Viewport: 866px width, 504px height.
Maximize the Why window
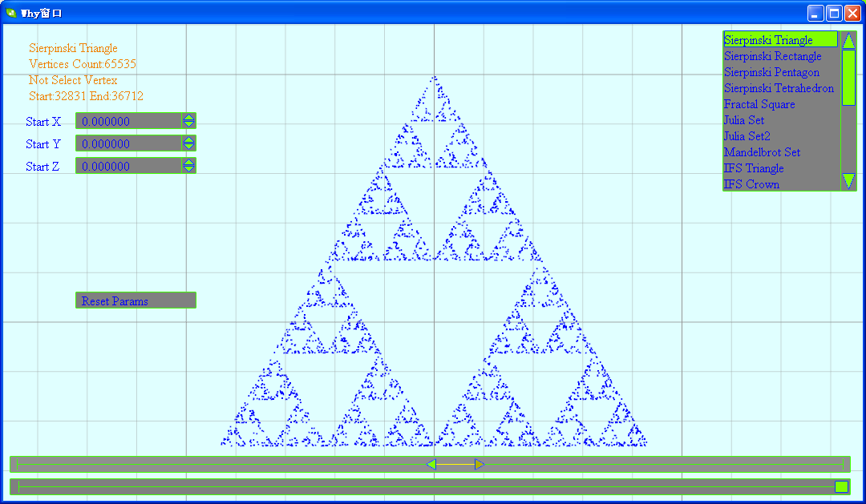click(835, 14)
